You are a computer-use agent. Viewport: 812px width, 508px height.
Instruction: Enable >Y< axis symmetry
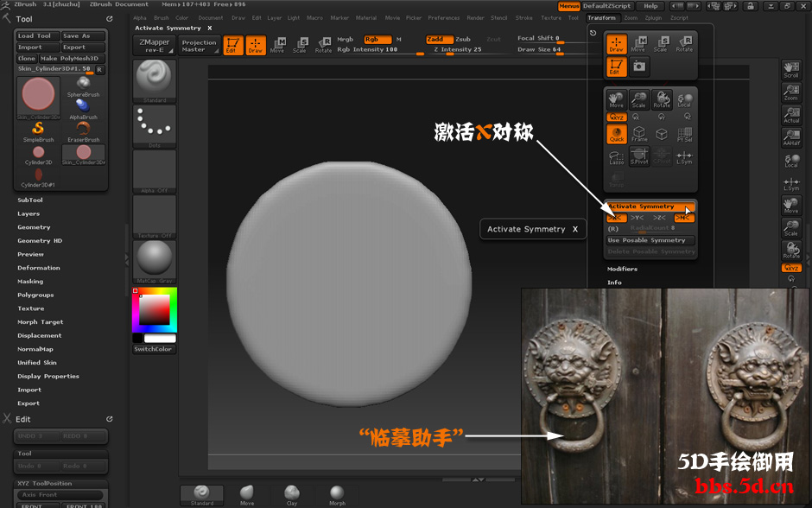point(637,218)
